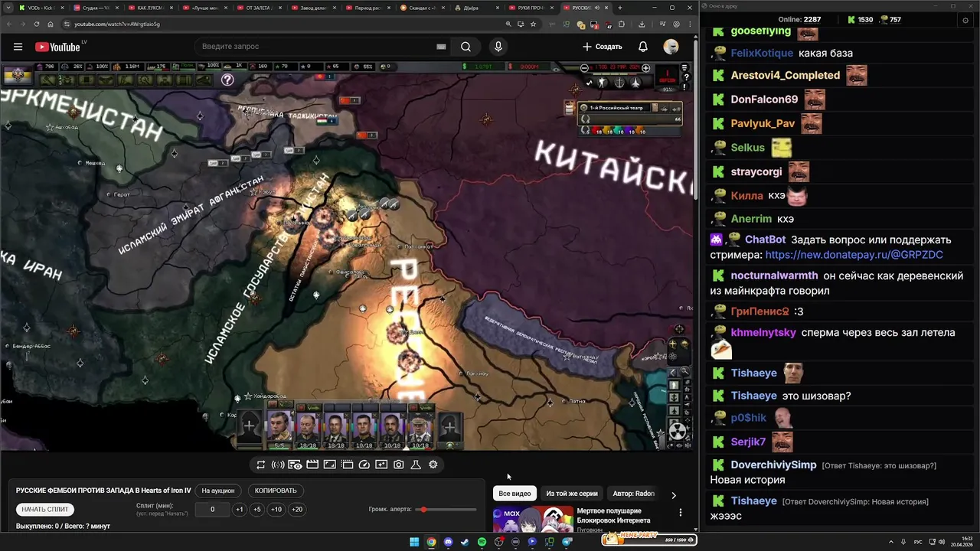Select the navy anchor icon in the game
The image size is (980, 551).
(619, 82)
